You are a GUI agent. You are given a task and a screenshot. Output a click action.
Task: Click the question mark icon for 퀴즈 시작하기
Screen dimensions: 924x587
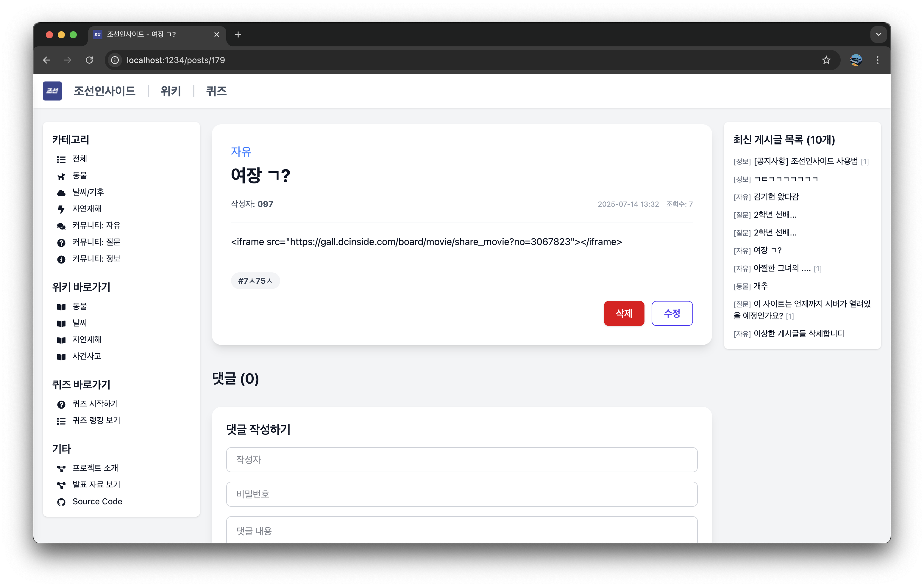[61, 404]
